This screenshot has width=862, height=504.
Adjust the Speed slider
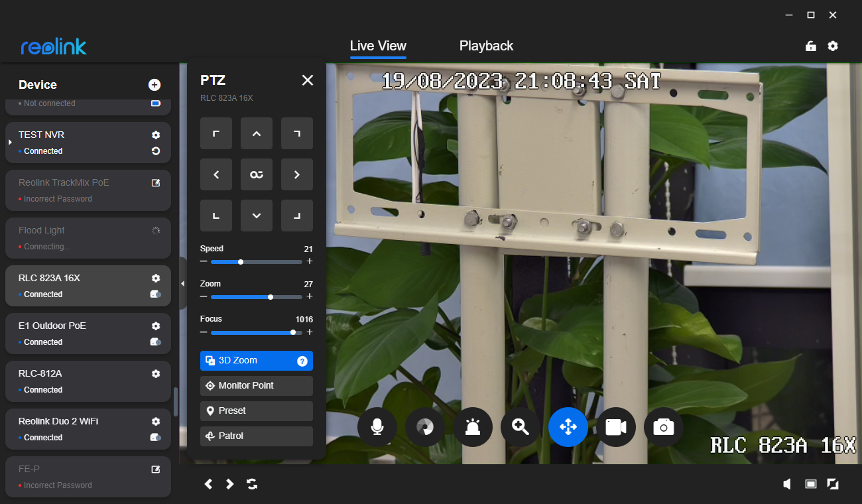[257, 262]
